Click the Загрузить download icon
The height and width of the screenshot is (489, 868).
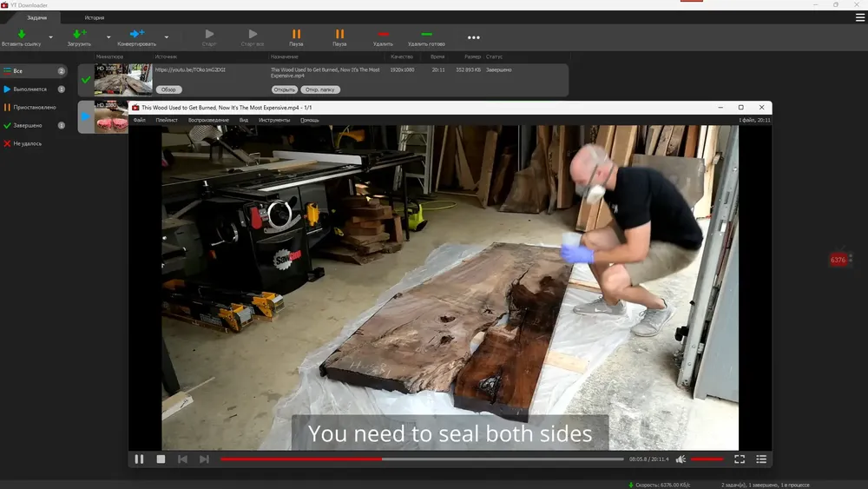[79, 34]
